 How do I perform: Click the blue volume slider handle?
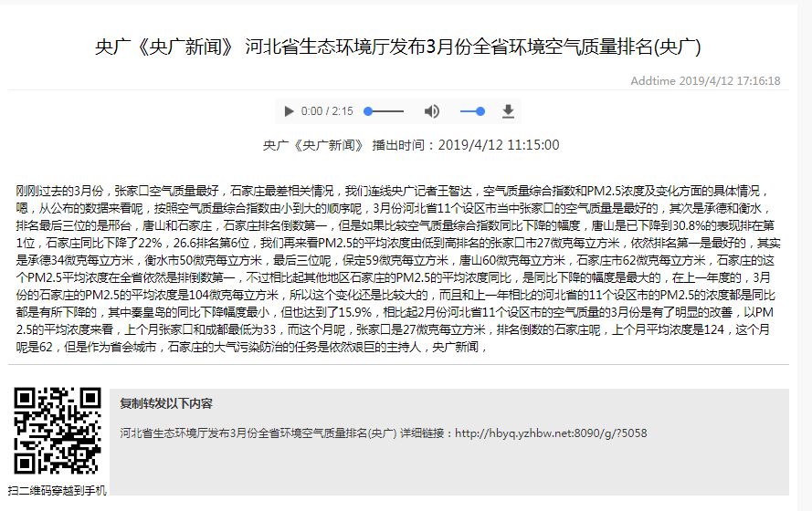click(480, 111)
